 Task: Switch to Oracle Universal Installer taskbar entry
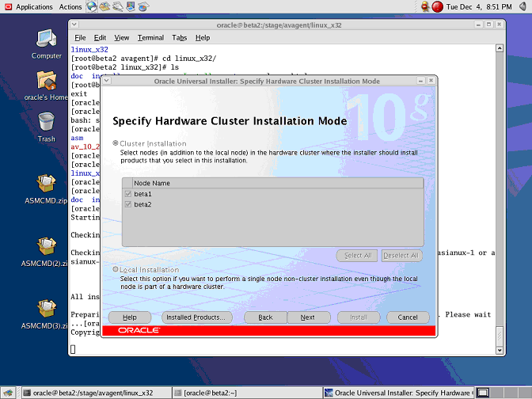pyautogui.click(x=398, y=393)
